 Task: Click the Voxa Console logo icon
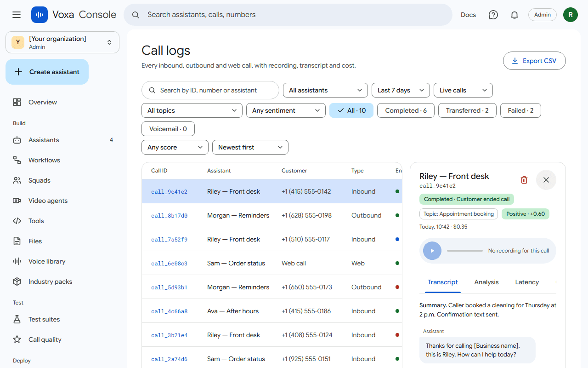[40, 15]
